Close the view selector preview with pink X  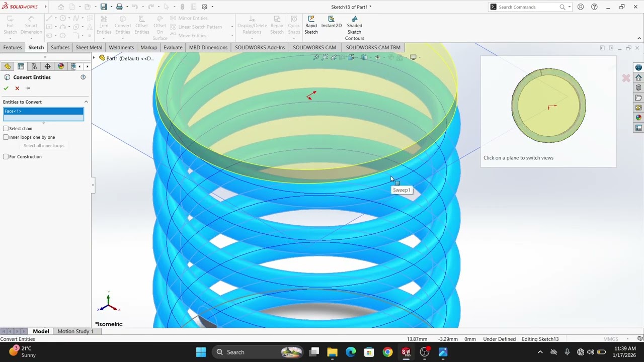(x=626, y=78)
